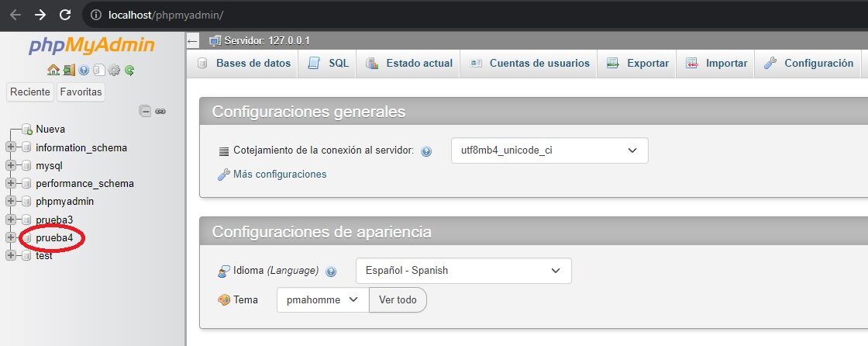Image resolution: width=868 pixels, height=346 pixels.
Task: Click wrench icon beside Más configuraciones
Action: 224,175
